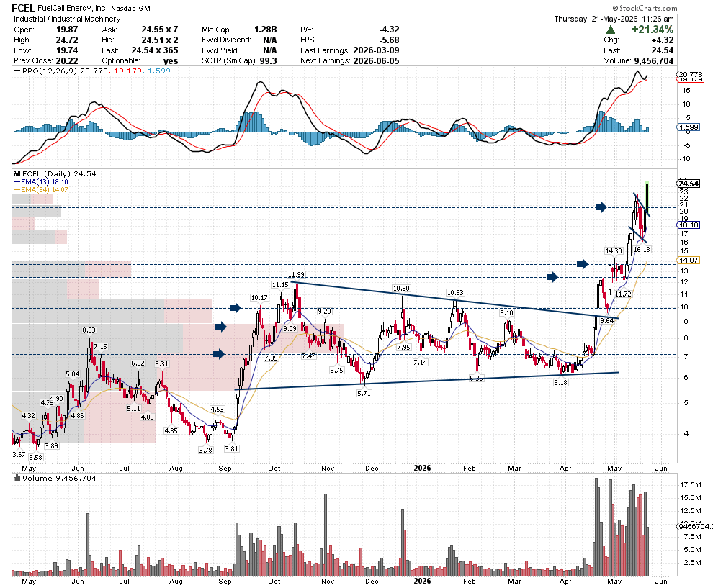Image resolution: width=713 pixels, height=588 pixels.
Task: Click the Nasdaq GM exchange label
Action: click(130, 9)
